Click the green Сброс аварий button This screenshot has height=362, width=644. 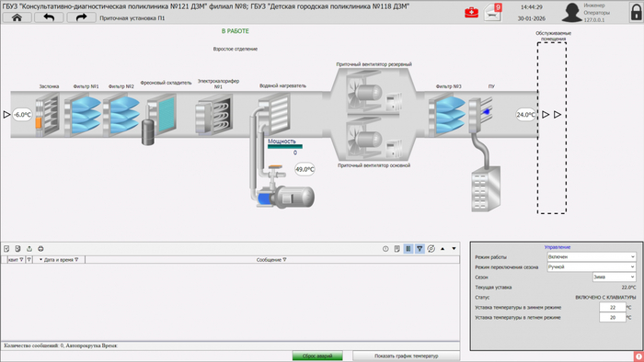pos(317,356)
